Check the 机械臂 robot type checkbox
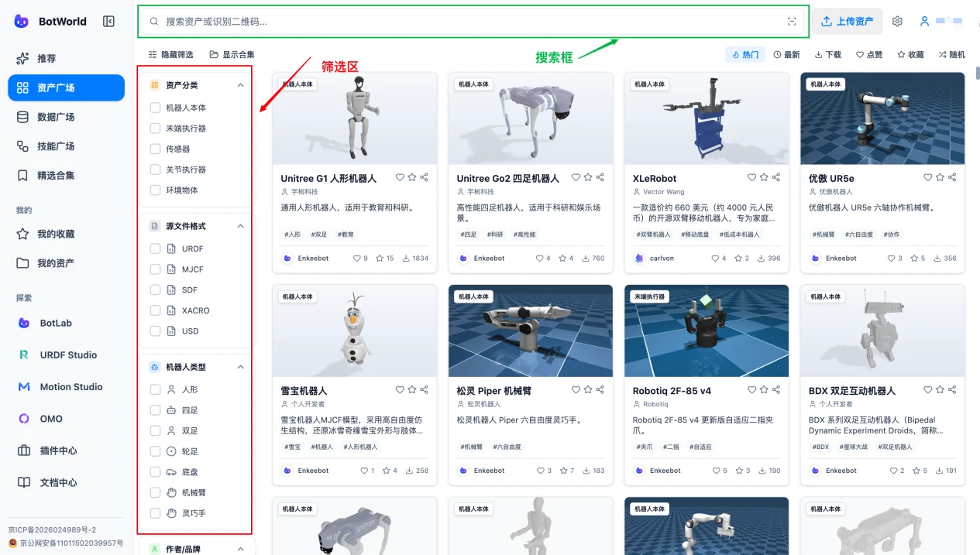The height and width of the screenshot is (555, 980). click(x=155, y=492)
